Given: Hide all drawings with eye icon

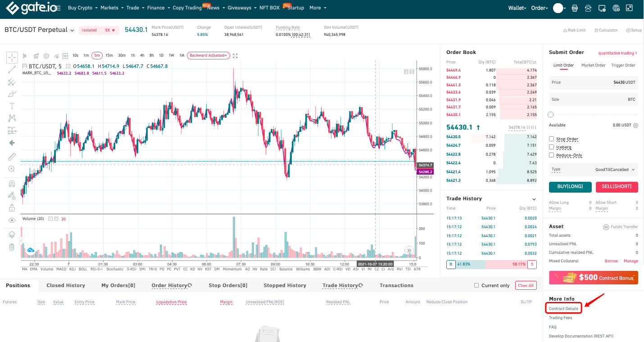Looking at the screenshot, I should 12,220.
